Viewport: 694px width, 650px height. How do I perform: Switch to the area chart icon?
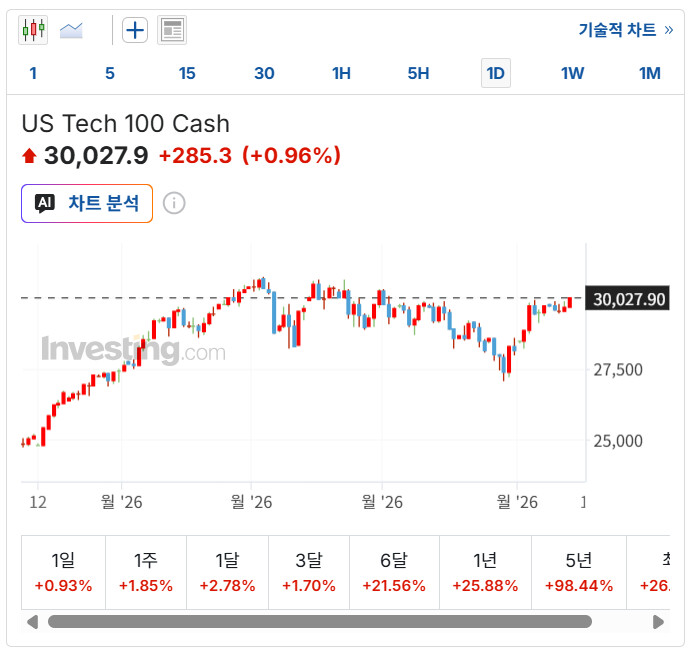tap(71, 31)
